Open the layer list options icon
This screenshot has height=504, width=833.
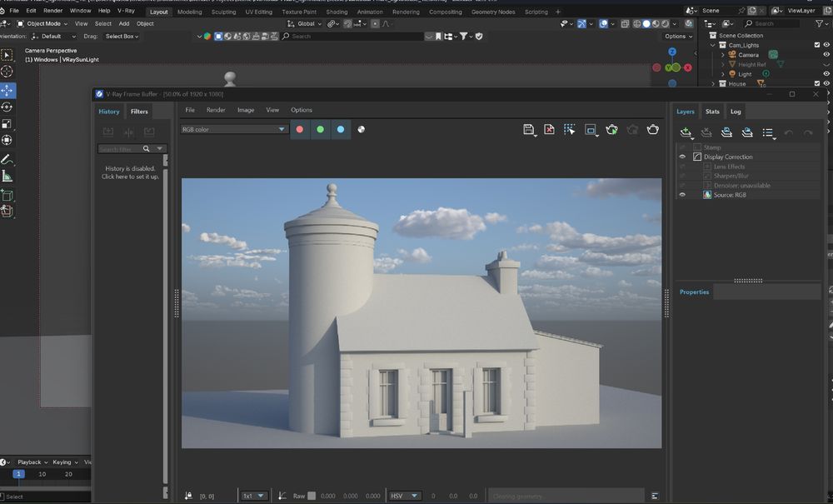[x=768, y=132]
